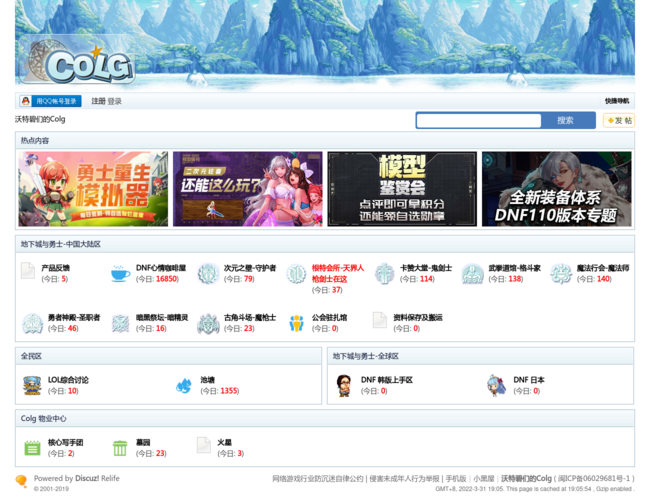
Task: Open the Colg 物业中心 section header
Action: click(44, 418)
